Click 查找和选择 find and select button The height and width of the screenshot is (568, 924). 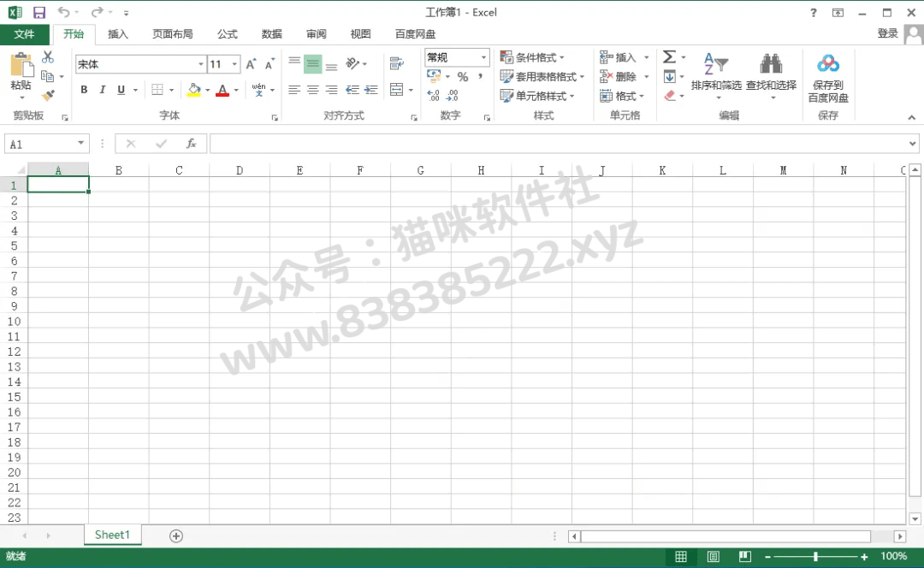(771, 75)
